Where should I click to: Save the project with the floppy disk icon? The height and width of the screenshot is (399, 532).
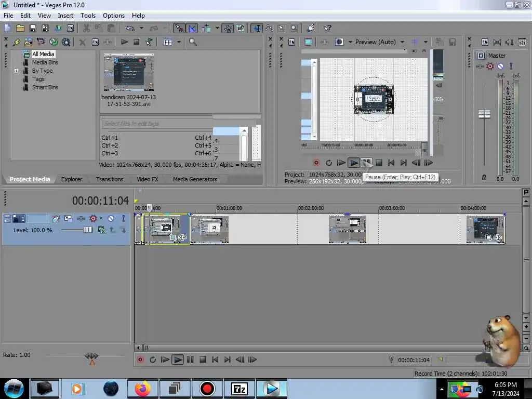[x=33, y=28]
